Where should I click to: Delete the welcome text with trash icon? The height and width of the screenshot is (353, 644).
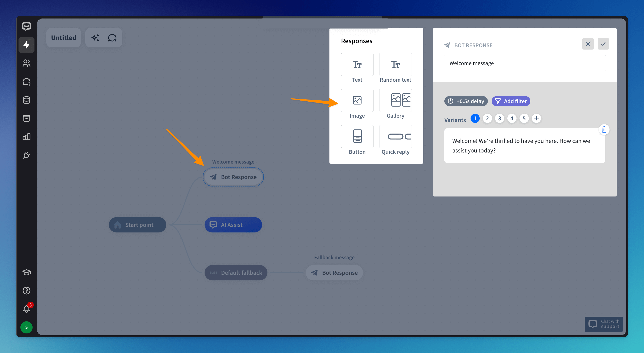point(604,130)
